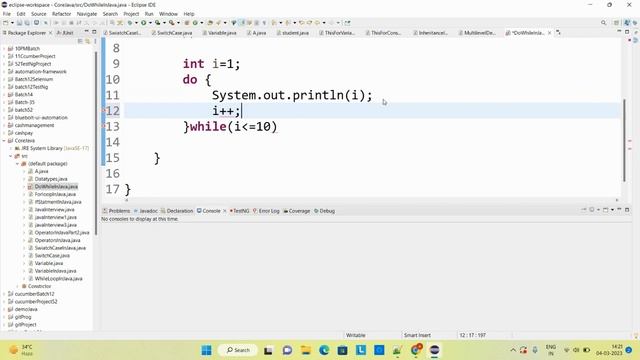Open Package Explorer view menu (three dots)
Viewport: 640px width, 360px height.
[95, 41]
